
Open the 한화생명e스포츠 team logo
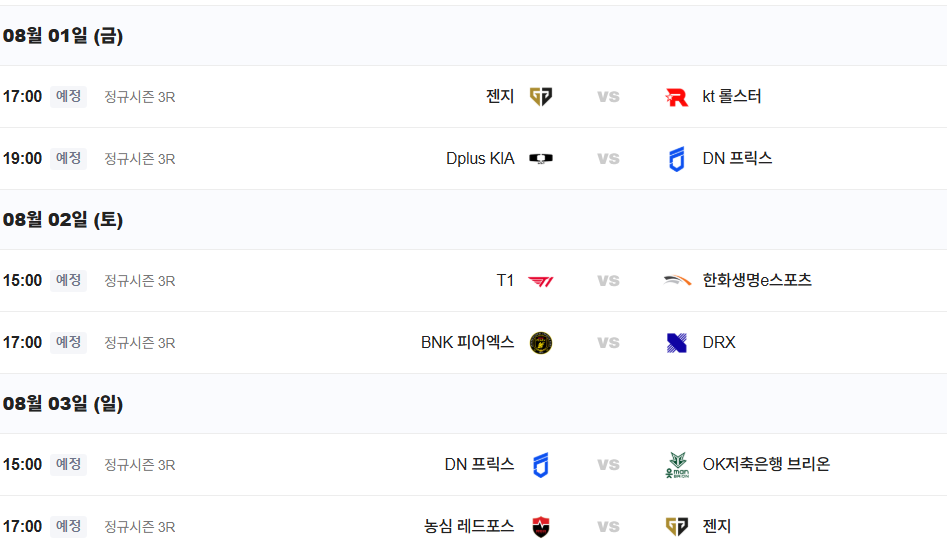(x=676, y=280)
